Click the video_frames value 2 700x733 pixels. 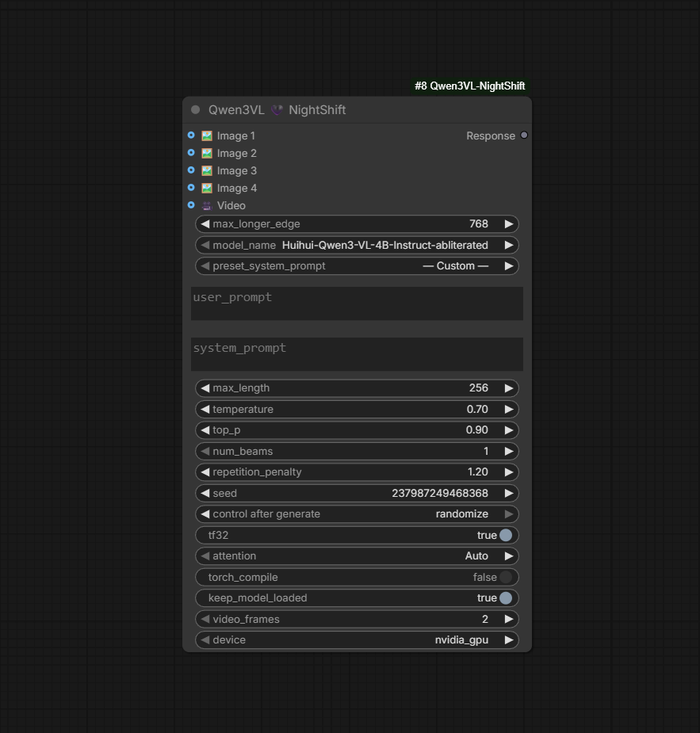click(x=485, y=619)
